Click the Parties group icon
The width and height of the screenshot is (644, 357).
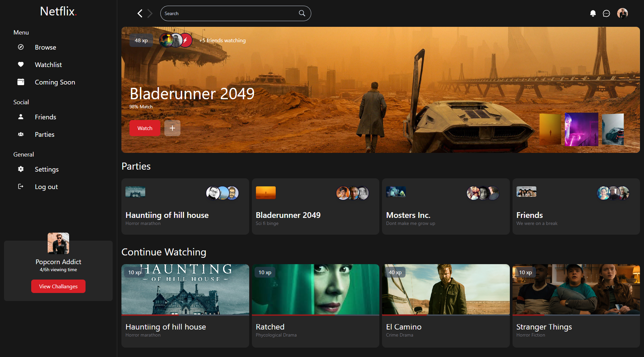(21, 134)
